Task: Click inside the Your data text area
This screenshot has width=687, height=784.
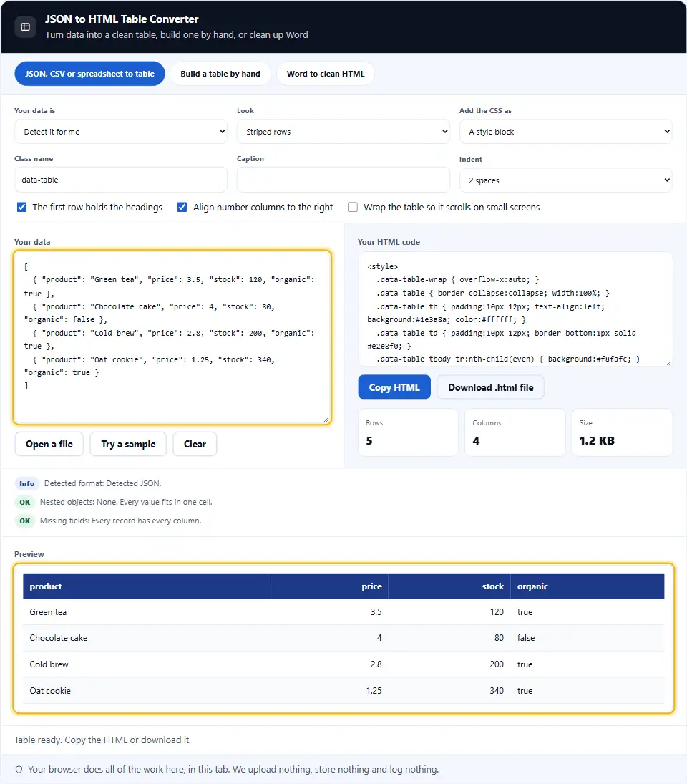Action: coord(172,337)
